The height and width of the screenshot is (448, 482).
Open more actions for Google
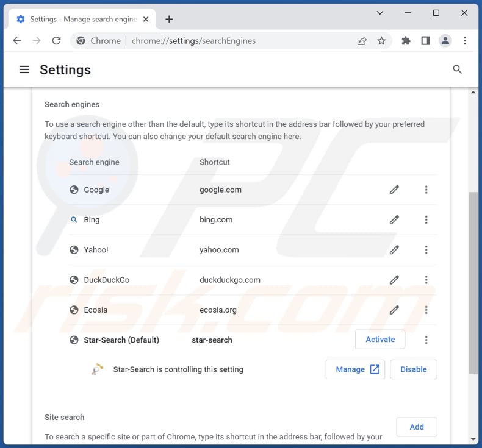click(x=426, y=190)
